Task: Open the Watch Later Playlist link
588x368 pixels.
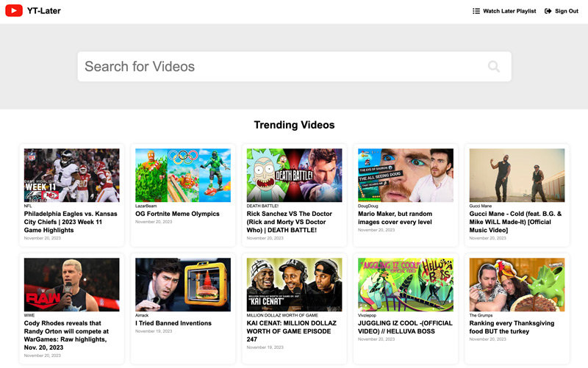Action: click(x=504, y=11)
